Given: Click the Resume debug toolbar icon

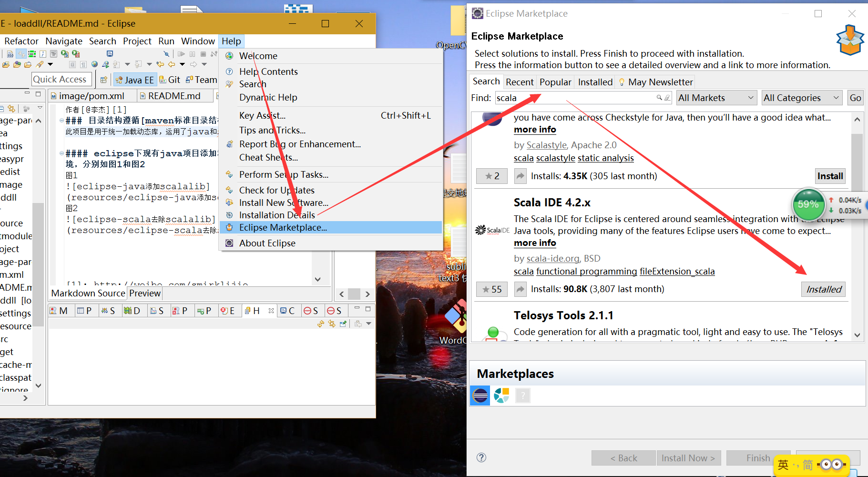Looking at the screenshot, I should click(x=181, y=54).
